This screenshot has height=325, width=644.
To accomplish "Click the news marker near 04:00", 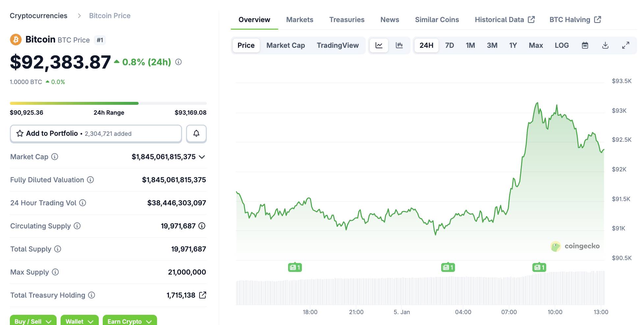I will tap(448, 267).
